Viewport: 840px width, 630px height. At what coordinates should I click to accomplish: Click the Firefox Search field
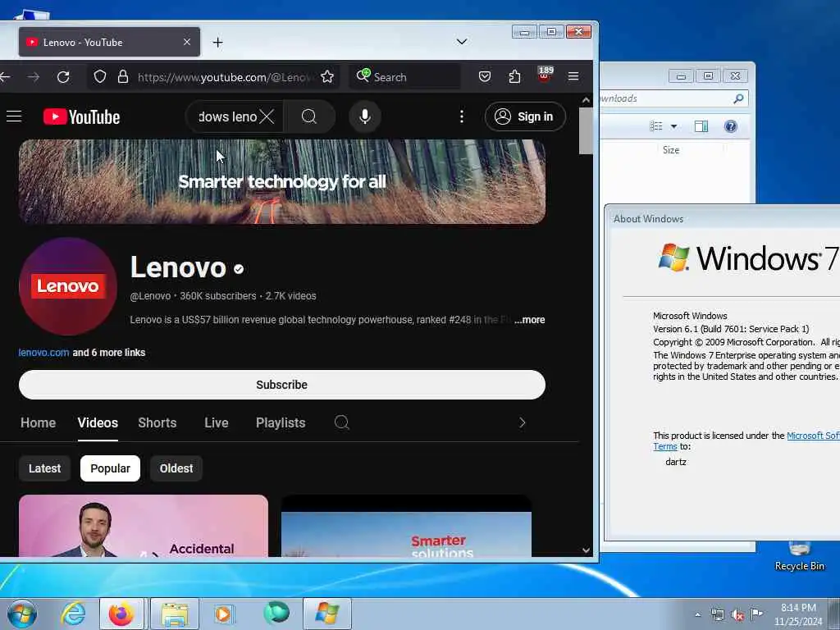point(404,76)
